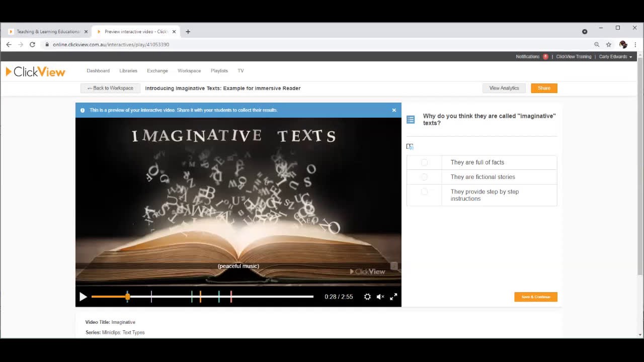
Task: Close the blue preview banner
Action: [x=394, y=110]
